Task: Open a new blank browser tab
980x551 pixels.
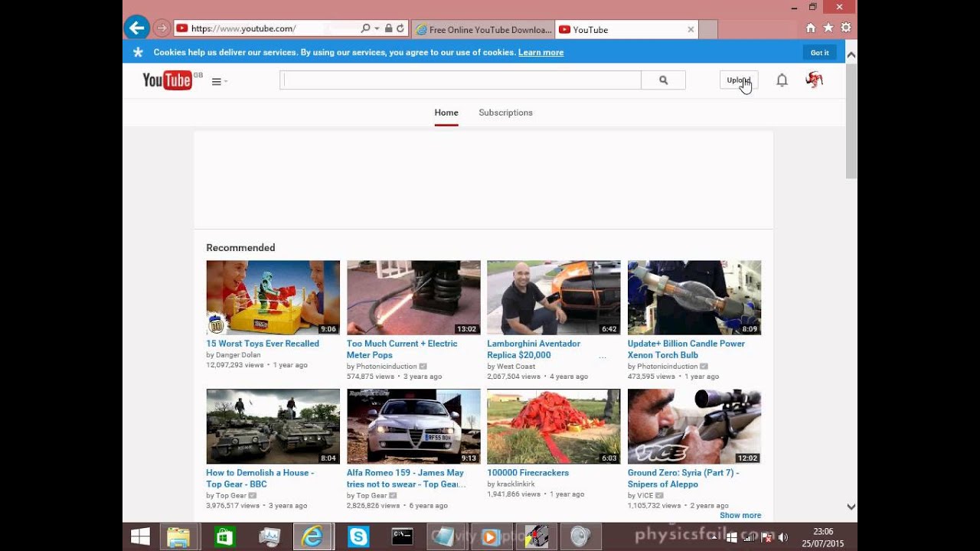Action: [x=708, y=30]
